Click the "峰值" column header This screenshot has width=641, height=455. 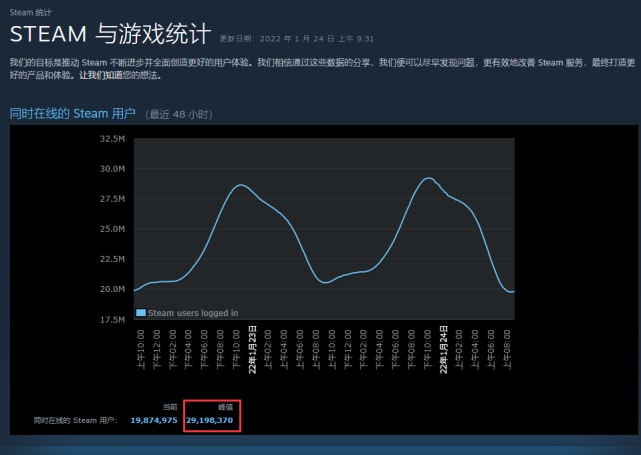[x=225, y=407]
